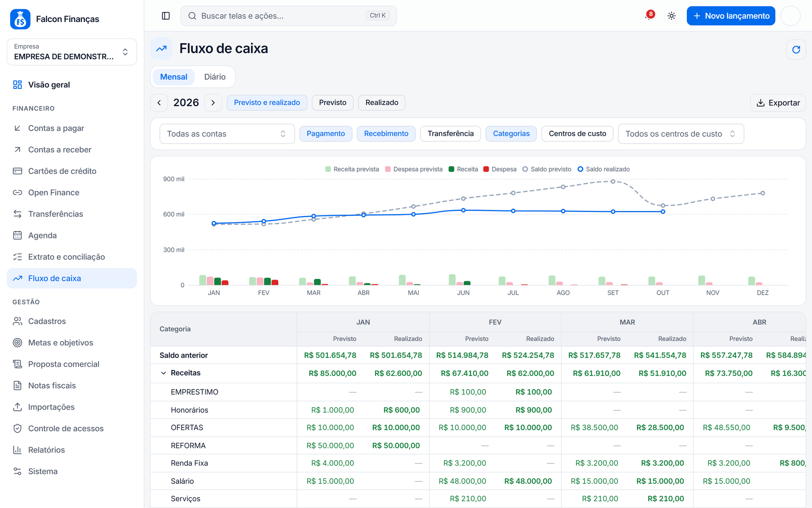Go to Contas a receber
This screenshot has width=812, height=508.
72,149
